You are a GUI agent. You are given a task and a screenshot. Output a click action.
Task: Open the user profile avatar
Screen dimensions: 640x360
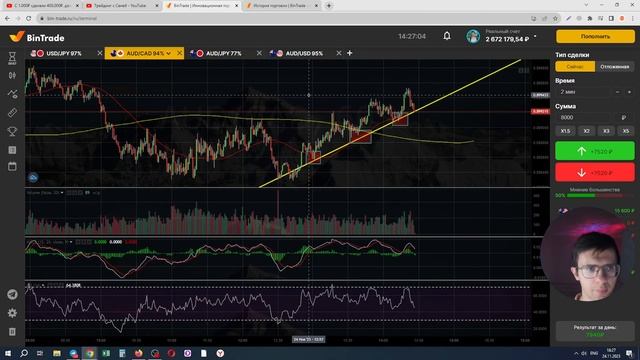coord(473,36)
